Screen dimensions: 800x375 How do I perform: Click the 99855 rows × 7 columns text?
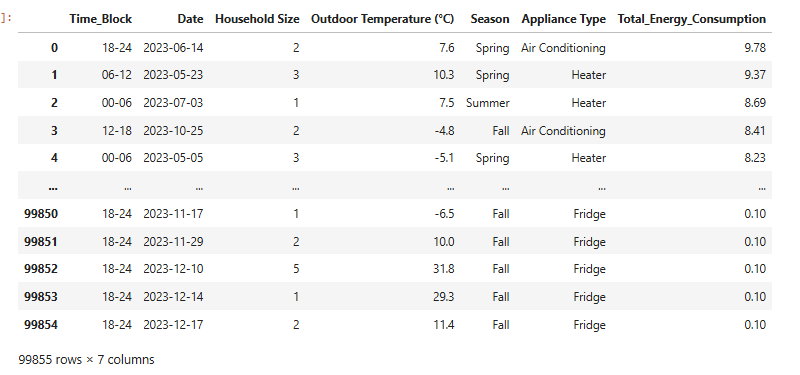pyautogui.click(x=86, y=360)
